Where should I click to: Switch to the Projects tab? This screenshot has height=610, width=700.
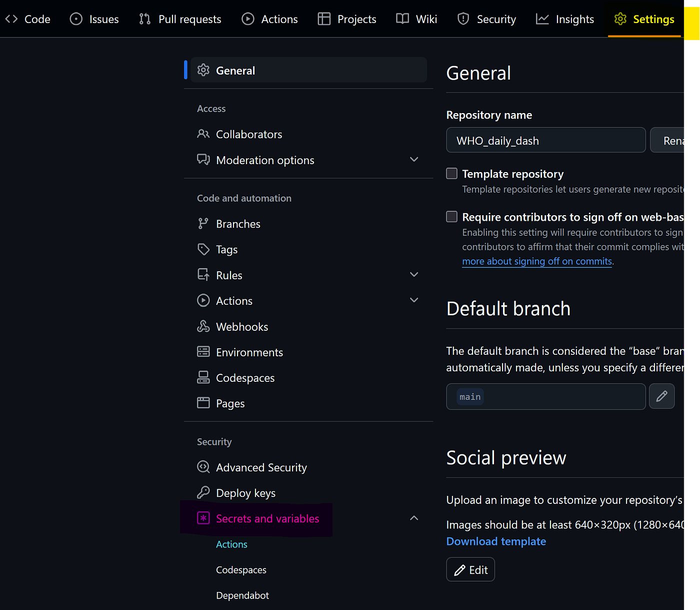pos(347,19)
